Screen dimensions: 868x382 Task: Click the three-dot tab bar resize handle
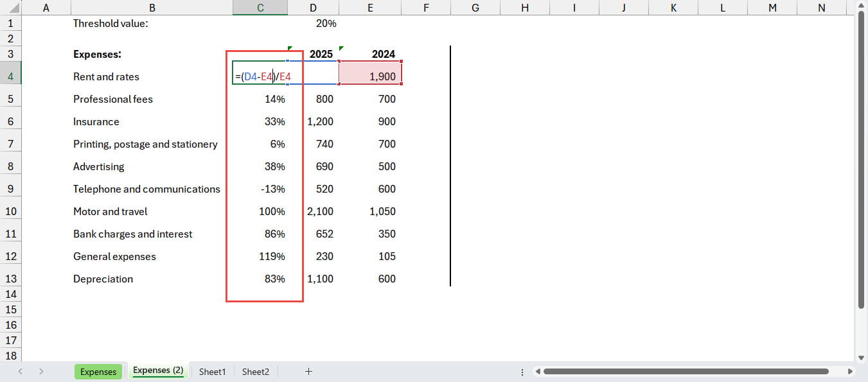[522, 371]
